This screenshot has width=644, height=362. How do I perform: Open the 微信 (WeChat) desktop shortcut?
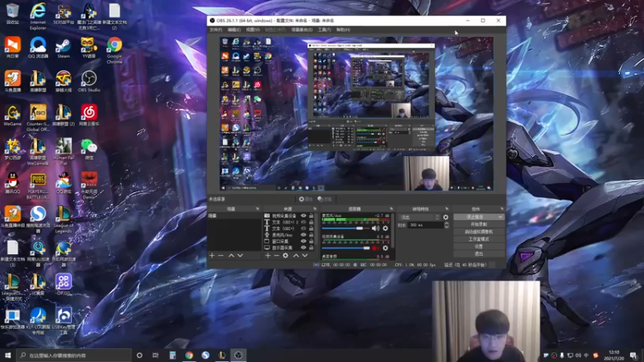(89, 149)
